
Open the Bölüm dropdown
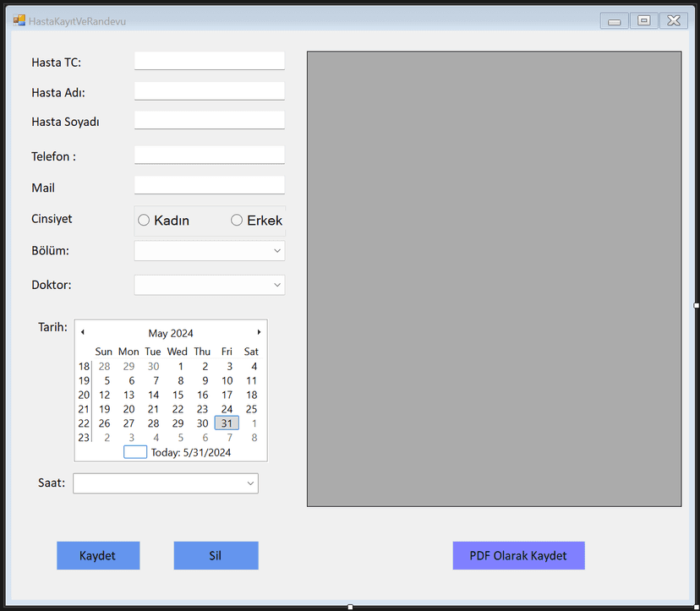[210, 251]
